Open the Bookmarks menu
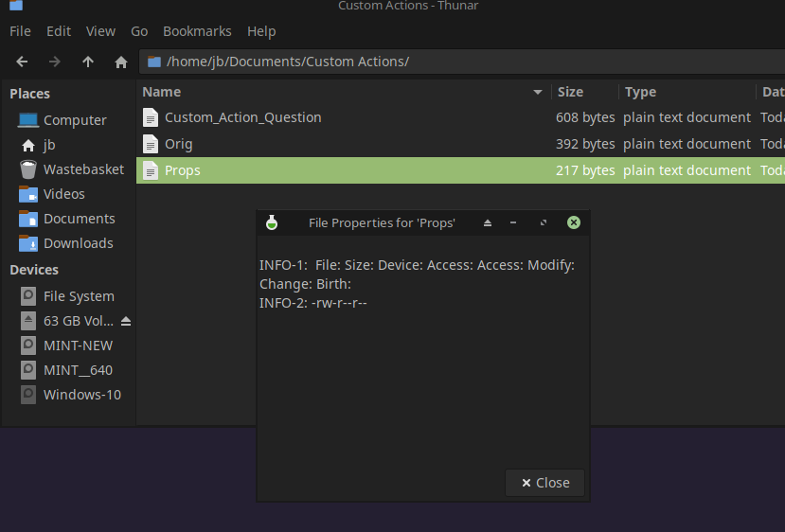 click(x=197, y=31)
